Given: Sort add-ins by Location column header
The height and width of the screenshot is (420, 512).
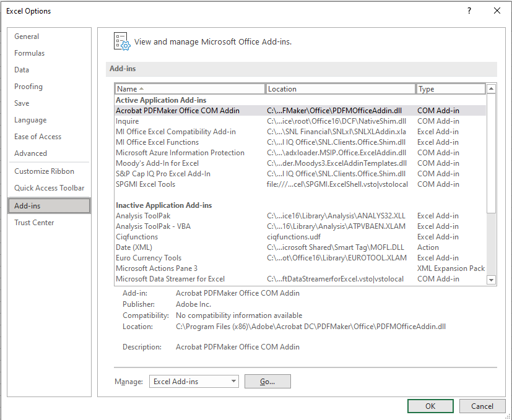Looking at the screenshot, I should coord(341,89).
